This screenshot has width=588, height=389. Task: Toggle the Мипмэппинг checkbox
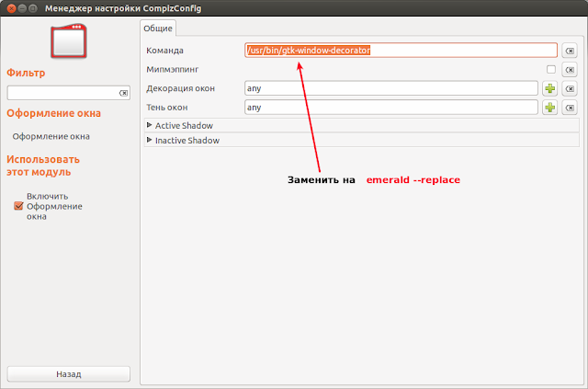tap(551, 70)
